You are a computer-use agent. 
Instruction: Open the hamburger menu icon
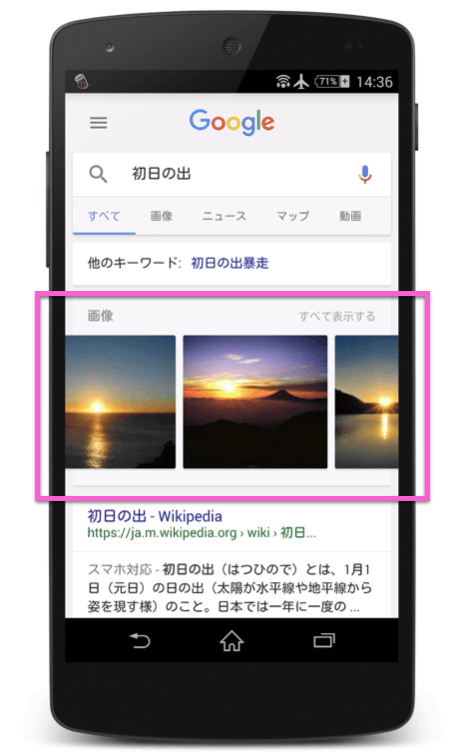[98, 122]
